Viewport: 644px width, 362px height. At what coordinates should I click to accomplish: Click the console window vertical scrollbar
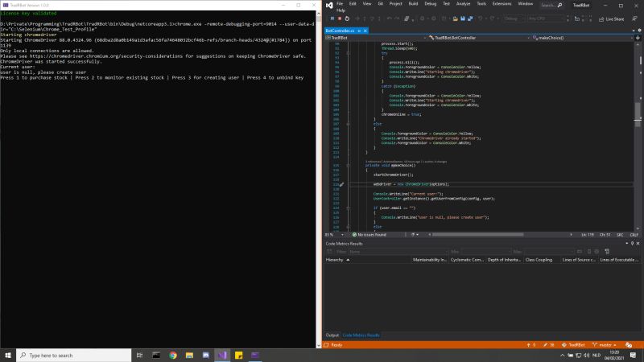(318, 179)
